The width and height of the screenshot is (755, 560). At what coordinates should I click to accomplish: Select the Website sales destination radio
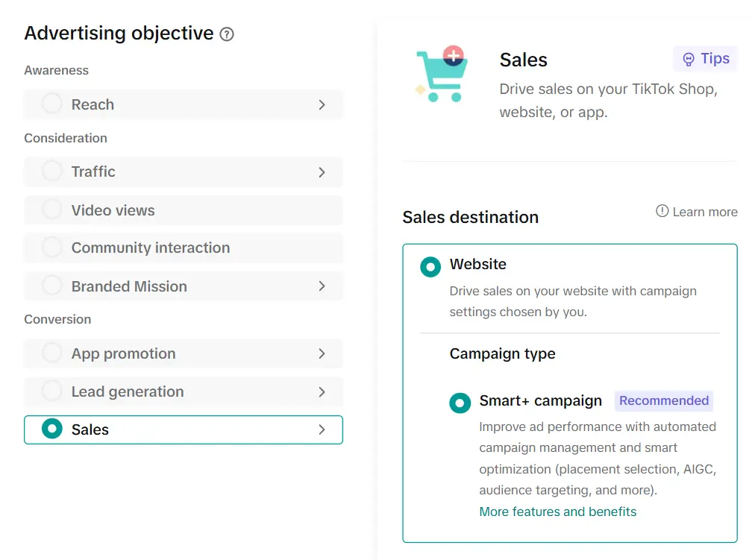point(430,266)
